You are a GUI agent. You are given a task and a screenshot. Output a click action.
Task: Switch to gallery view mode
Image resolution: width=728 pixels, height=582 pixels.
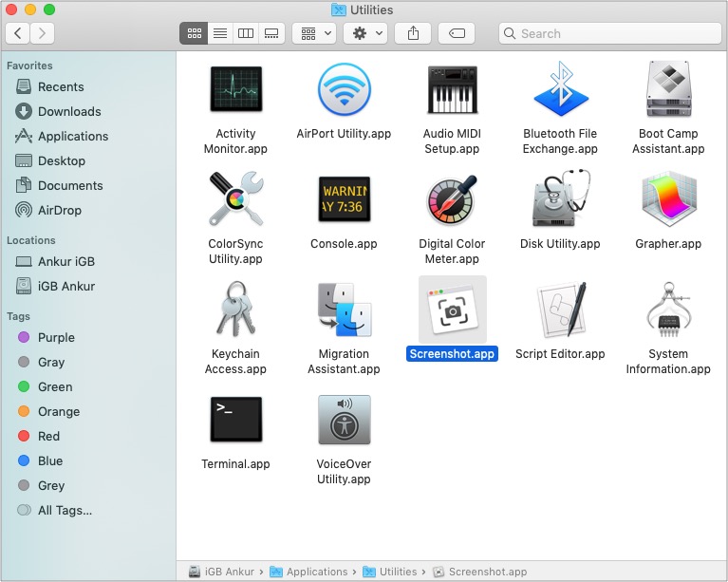271,33
